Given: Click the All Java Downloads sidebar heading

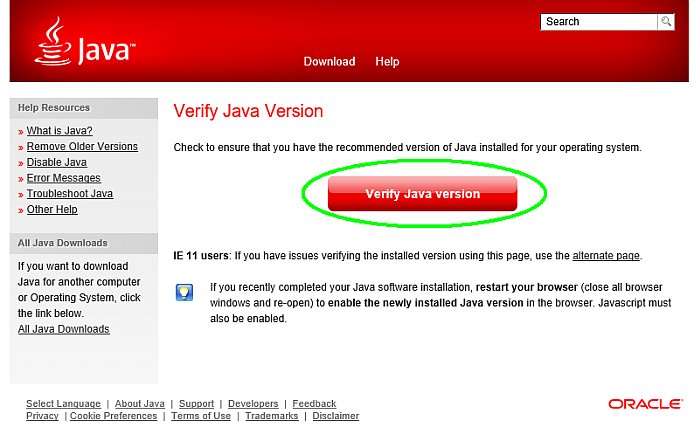Looking at the screenshot, I should coord(62,243).
